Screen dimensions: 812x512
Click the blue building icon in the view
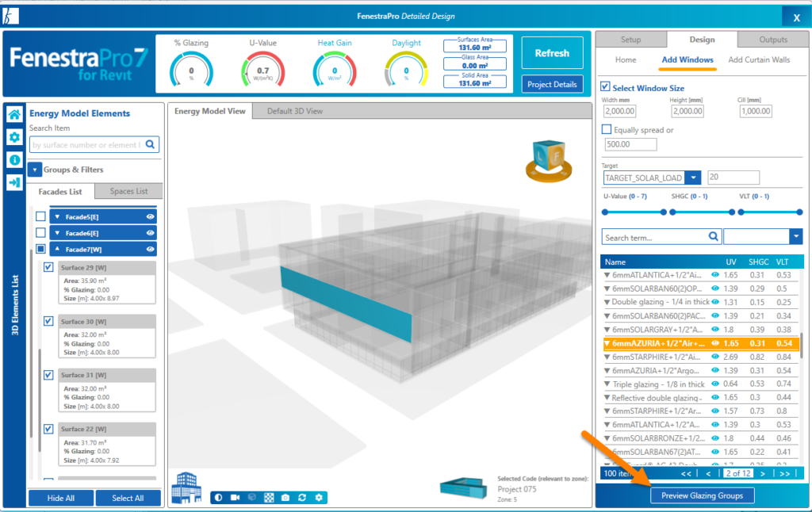point(186,487)
